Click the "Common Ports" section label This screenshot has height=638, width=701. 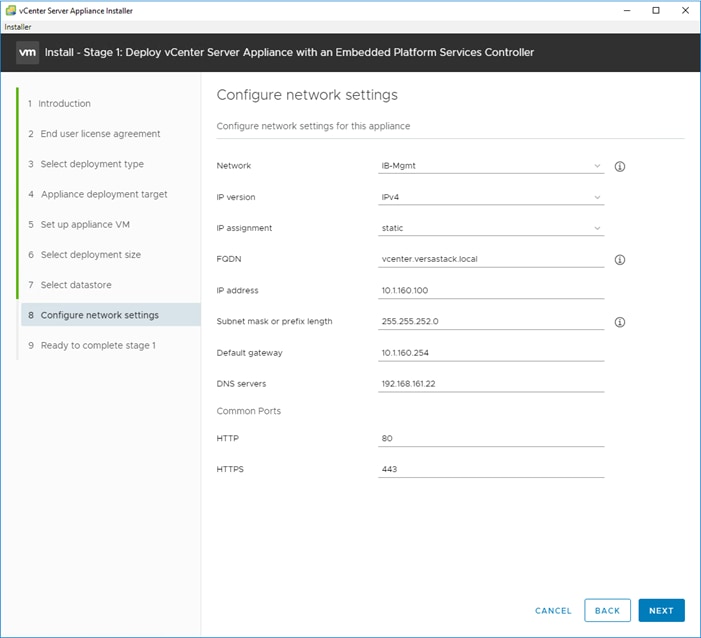click(x=249, y=411)
